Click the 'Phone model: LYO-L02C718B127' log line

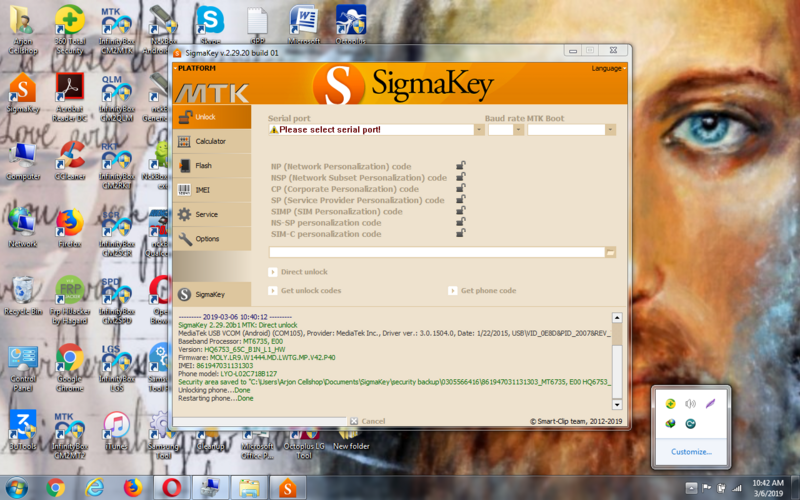[x=228, y=374]
